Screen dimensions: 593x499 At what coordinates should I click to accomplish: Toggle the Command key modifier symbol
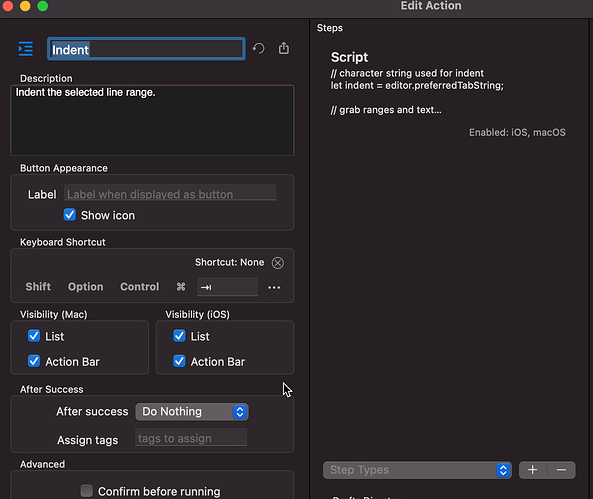pos(181,287)
